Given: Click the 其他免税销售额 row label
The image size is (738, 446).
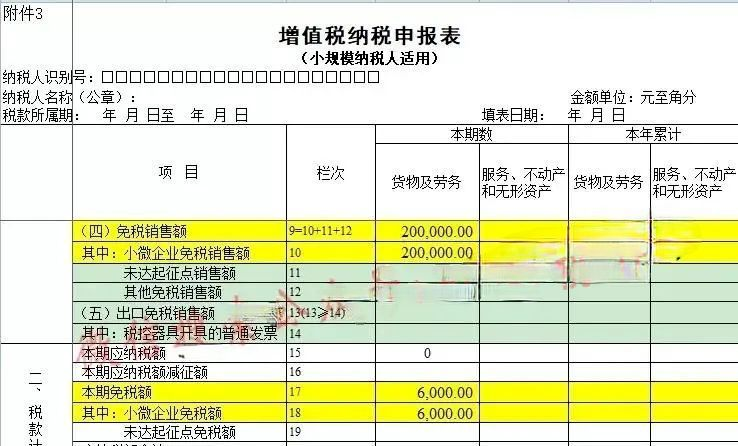Looking at the screenshot, I should (173, 292).
